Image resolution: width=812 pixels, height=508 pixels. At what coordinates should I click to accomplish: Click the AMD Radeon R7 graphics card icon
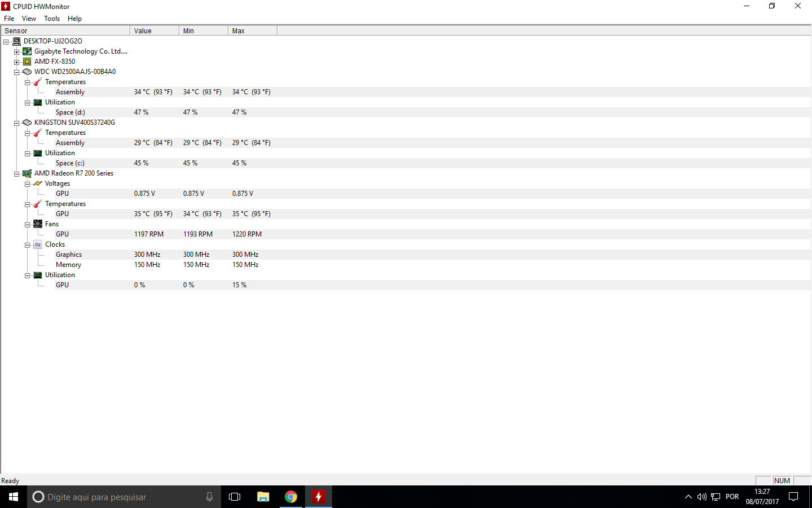point(27,173)
